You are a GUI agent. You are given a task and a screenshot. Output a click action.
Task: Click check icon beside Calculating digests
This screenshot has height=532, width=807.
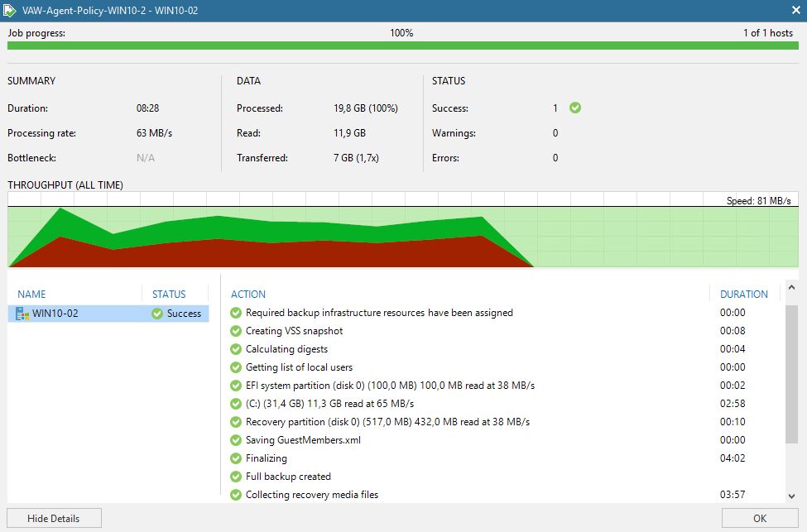236,349
